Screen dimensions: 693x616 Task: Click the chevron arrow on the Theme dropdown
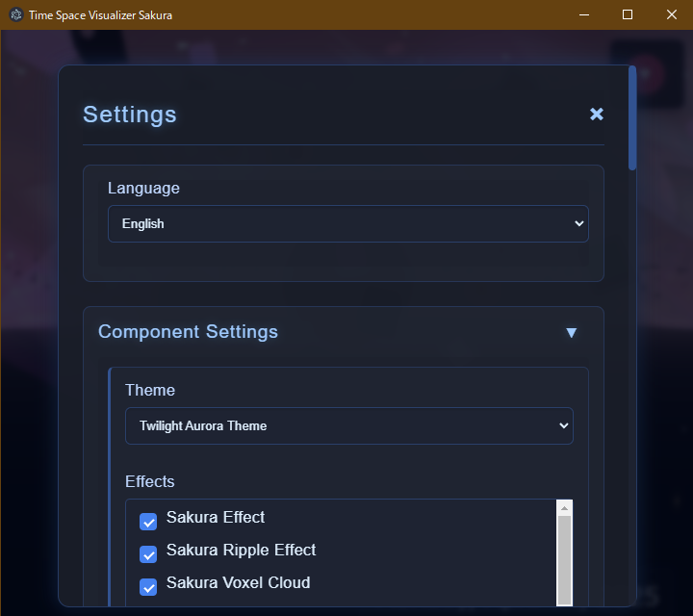pyautogui.click(x=563, y=425)
